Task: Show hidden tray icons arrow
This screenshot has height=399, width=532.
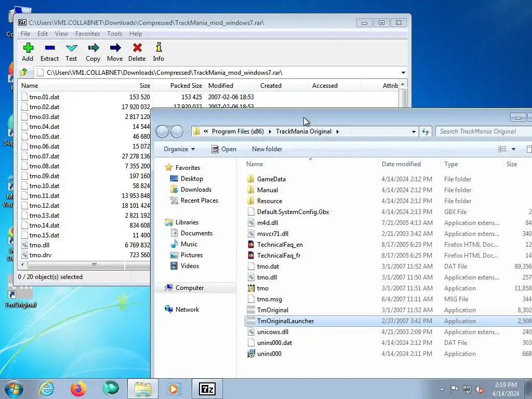Action: (442, 389)
